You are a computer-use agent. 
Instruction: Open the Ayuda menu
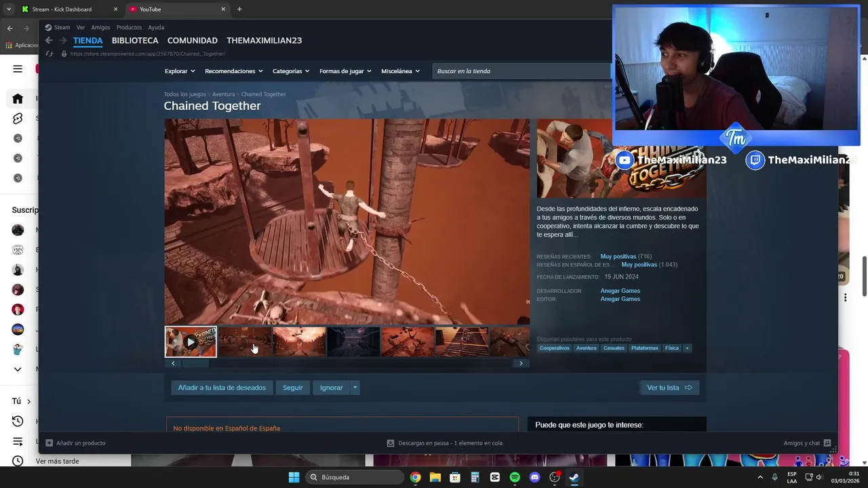pos(156,28)
